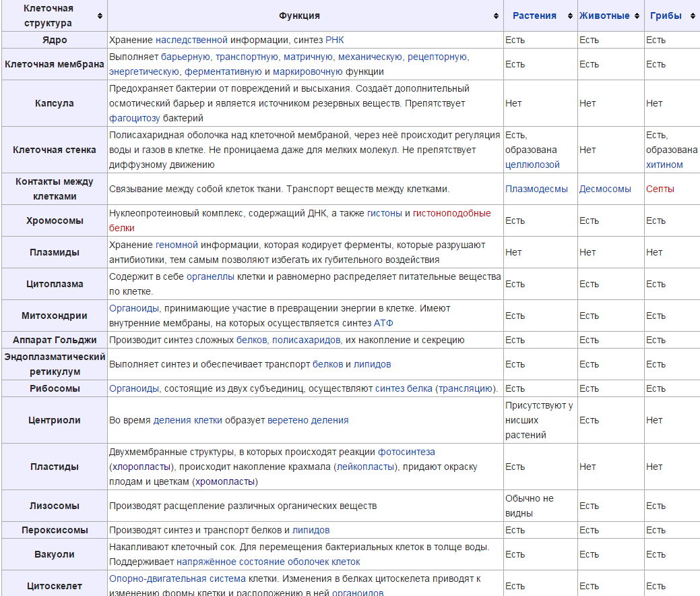Open липидов link in Эндоплазматический ретикулум row
This screenshot has width=700, height=596.
373,364
